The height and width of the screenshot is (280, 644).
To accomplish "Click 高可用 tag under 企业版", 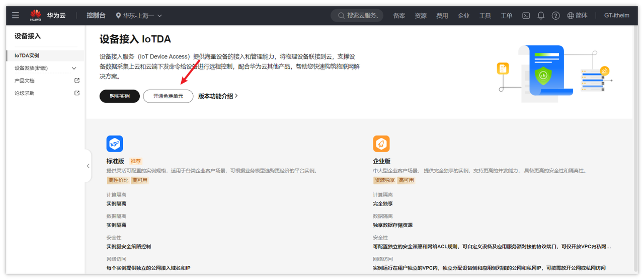I will pos(406,180).
